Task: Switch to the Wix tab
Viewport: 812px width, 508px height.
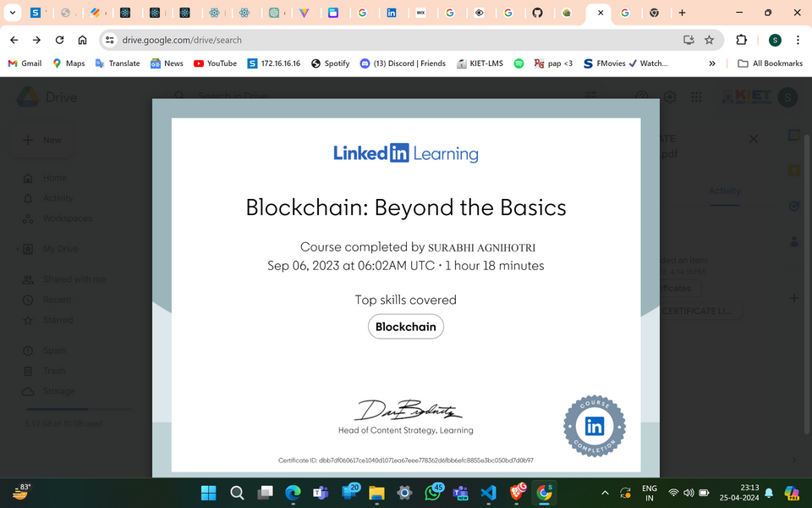Action: pos(420,13)
